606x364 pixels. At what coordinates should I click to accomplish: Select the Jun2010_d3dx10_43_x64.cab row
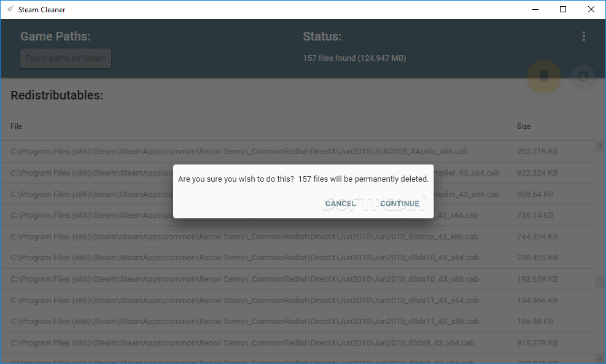tap(298, 258)
